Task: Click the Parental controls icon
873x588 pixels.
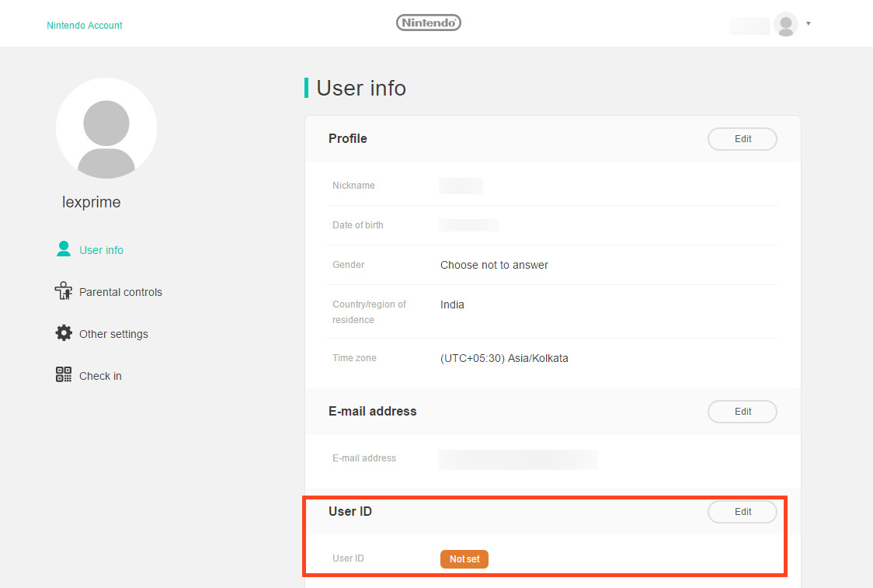Action: [64, 291]
